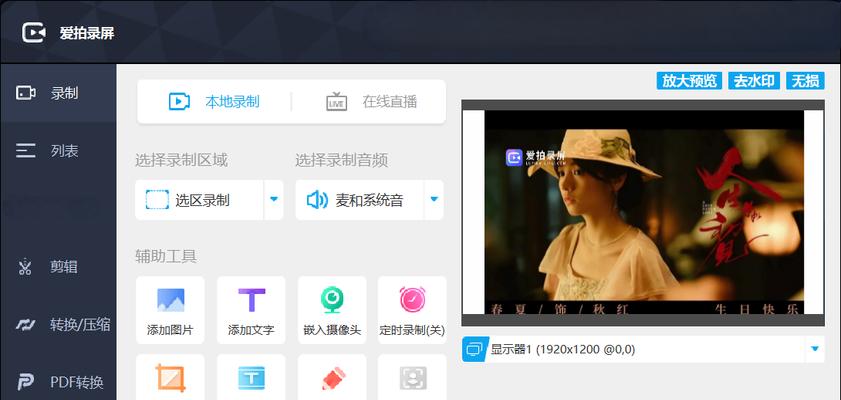
Task: Click the 爱拍录屏 logo icon
Action: click(x=34, y=33)
